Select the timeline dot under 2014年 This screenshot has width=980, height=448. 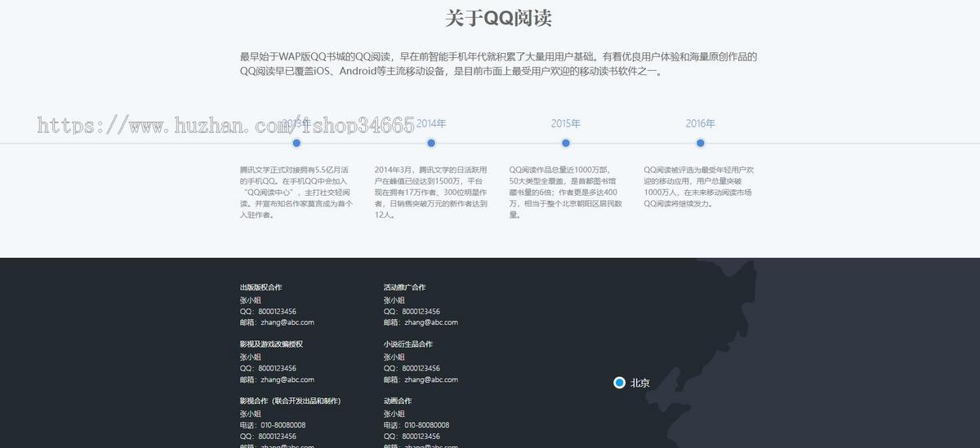[x=431, y=143]
